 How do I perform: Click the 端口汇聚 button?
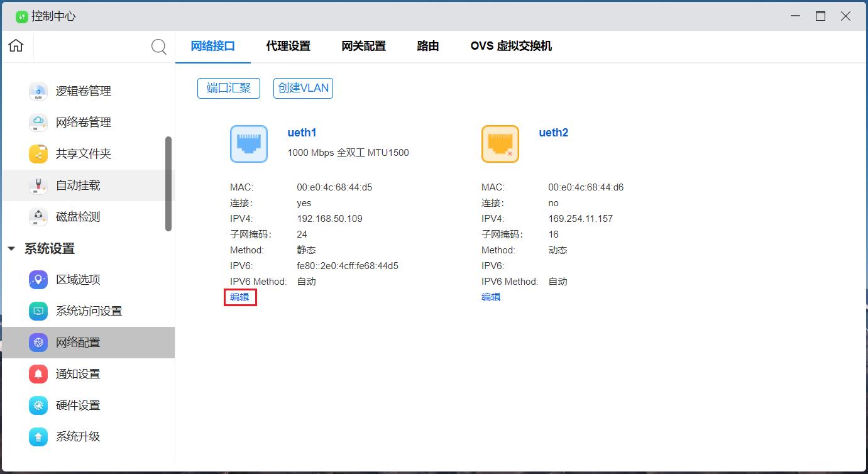click(229, 89)
